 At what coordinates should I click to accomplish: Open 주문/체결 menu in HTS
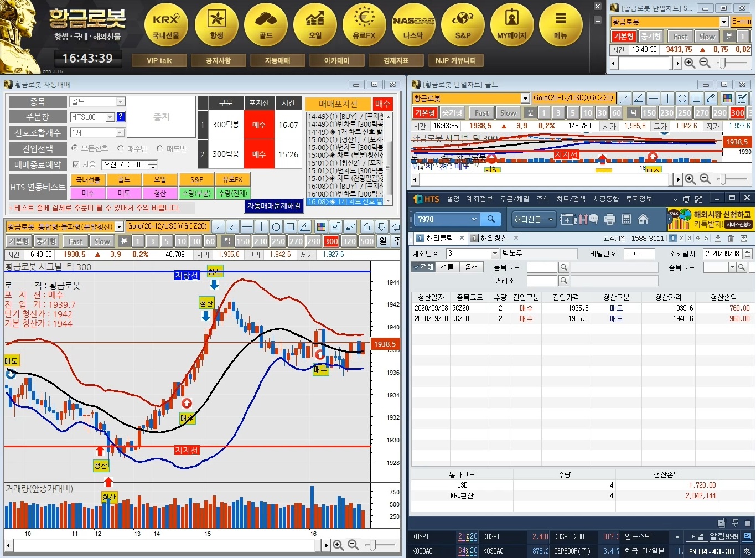pyautogui.click(x=515, y=199)
